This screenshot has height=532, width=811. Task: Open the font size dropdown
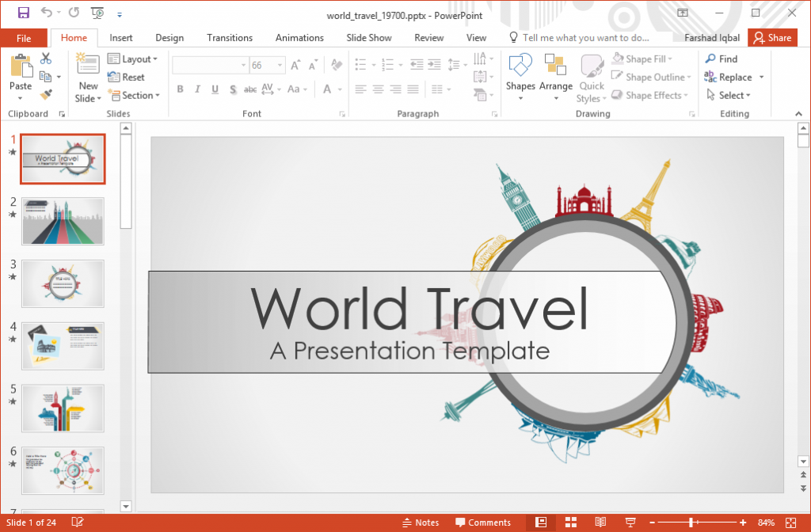279,65
